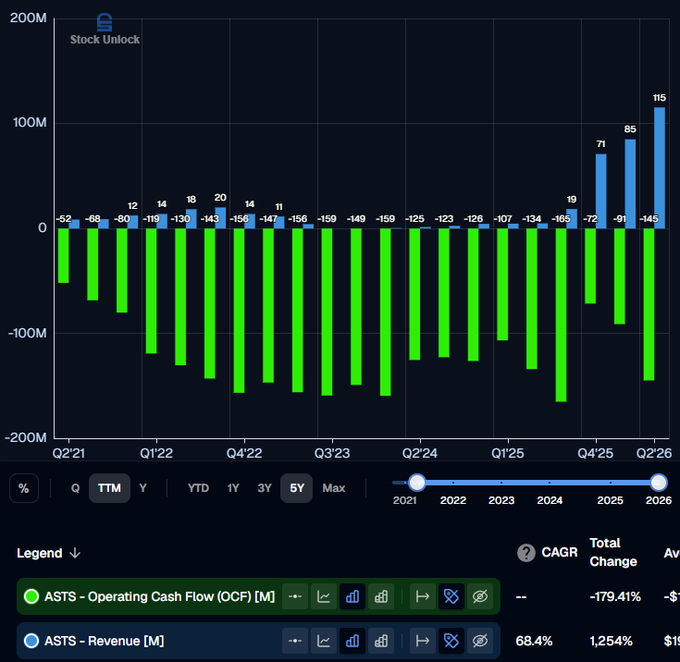Image resolution: width=680 pixels, height=662 pixels.
Task: Toggle data labels for ASTS Revenue
Action: [x=451, y=641]
